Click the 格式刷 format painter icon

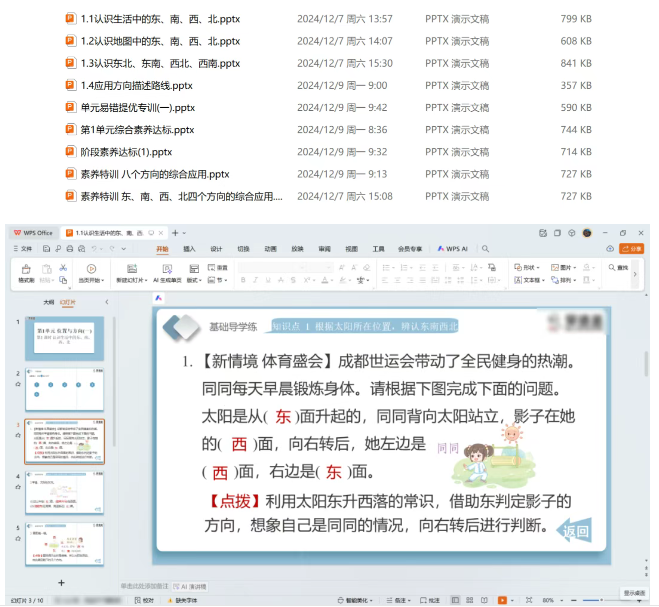[x=26, y=273]
